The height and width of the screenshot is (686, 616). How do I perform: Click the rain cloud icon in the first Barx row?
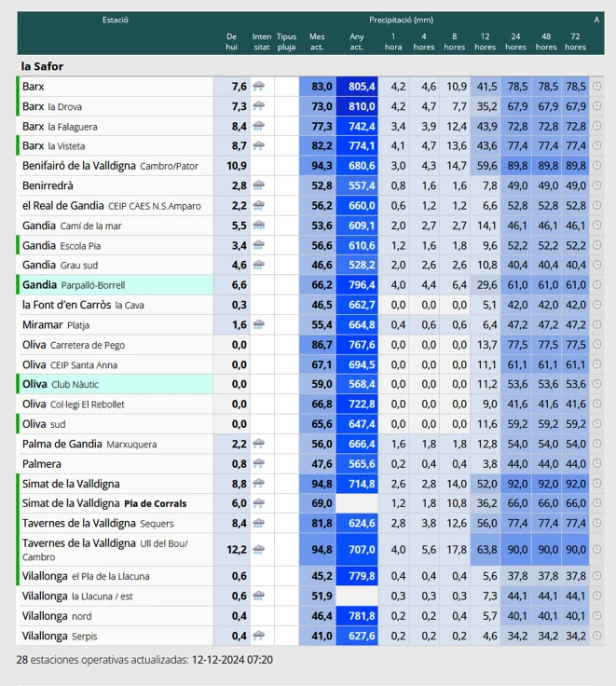pos(259,86)
